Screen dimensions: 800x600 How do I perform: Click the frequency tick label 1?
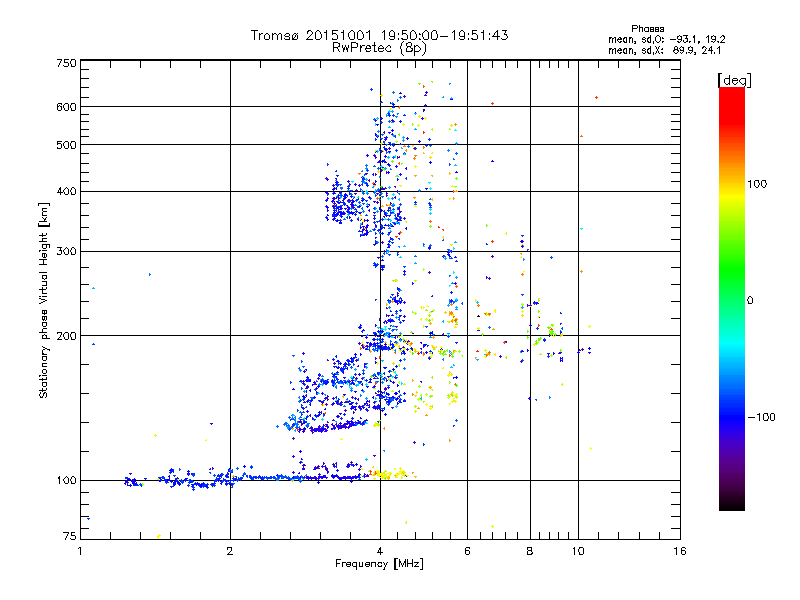(x=80, y=551)
